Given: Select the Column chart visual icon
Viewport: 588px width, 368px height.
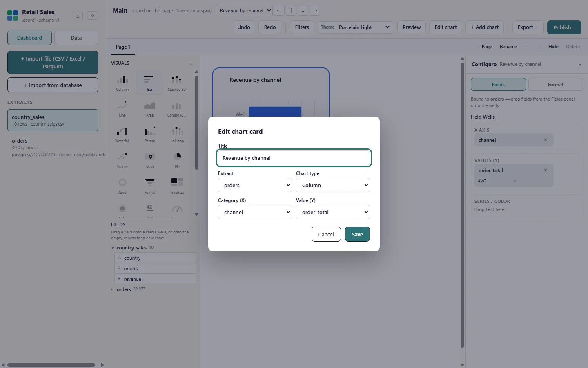Looking at the screenshot, I should (x=122, y=83).
